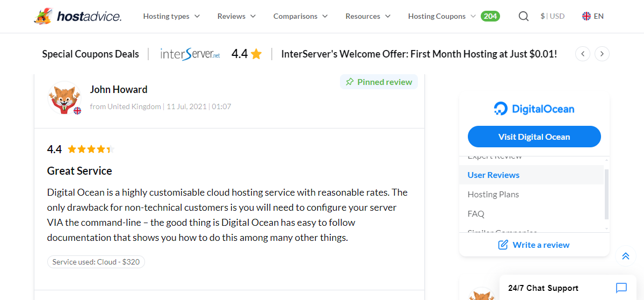Expand the Hosting Coupons dropdown
Screen dimensions: 644x300
pyautogui.click(x=442, y=17)
